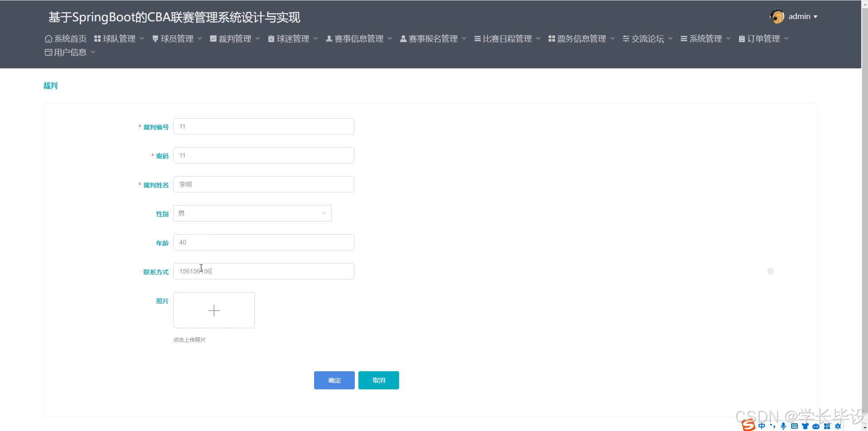The image size is (868, 431).
Task: Open the Sogou toolbox grid icon
Action: tap(827, 426)
